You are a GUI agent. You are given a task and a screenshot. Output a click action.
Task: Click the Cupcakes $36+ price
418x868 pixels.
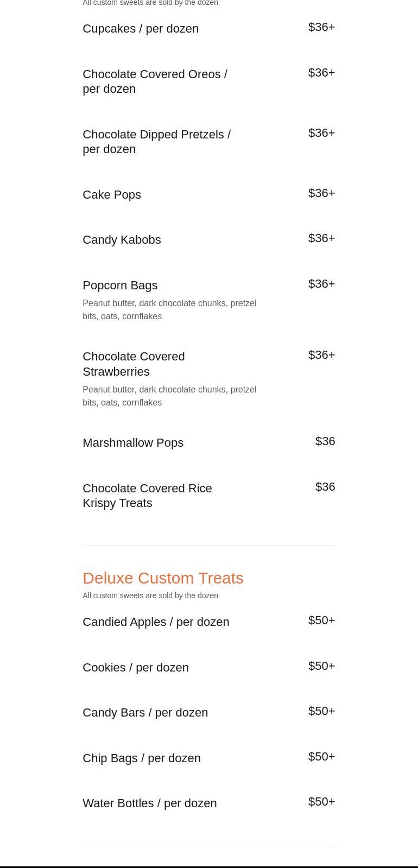click(x=321, y=27)
